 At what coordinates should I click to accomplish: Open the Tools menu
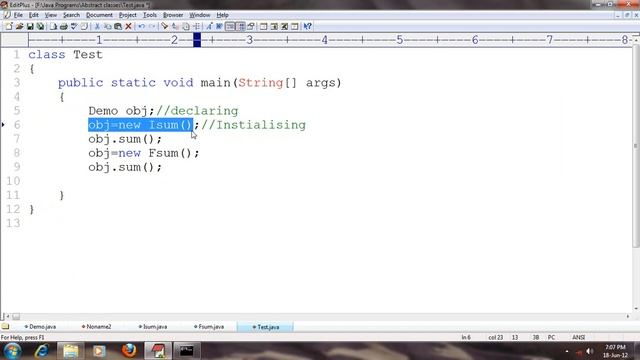150,15
